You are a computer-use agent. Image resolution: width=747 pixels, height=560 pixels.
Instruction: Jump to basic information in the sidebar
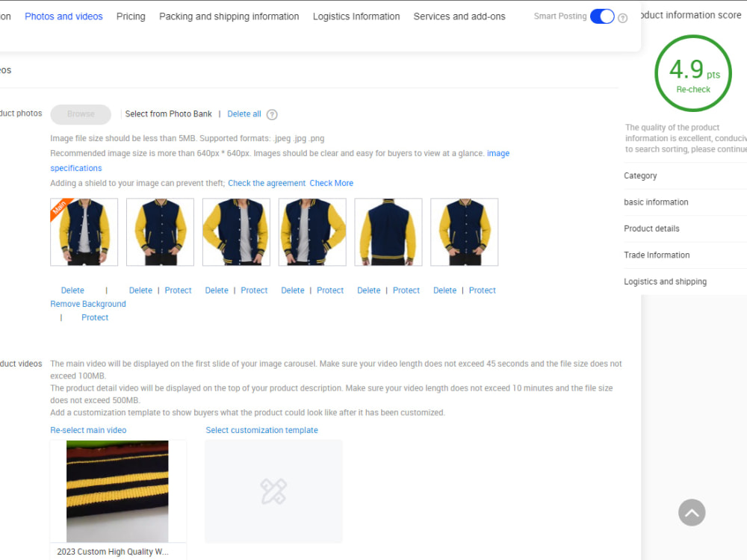point(656,202)
